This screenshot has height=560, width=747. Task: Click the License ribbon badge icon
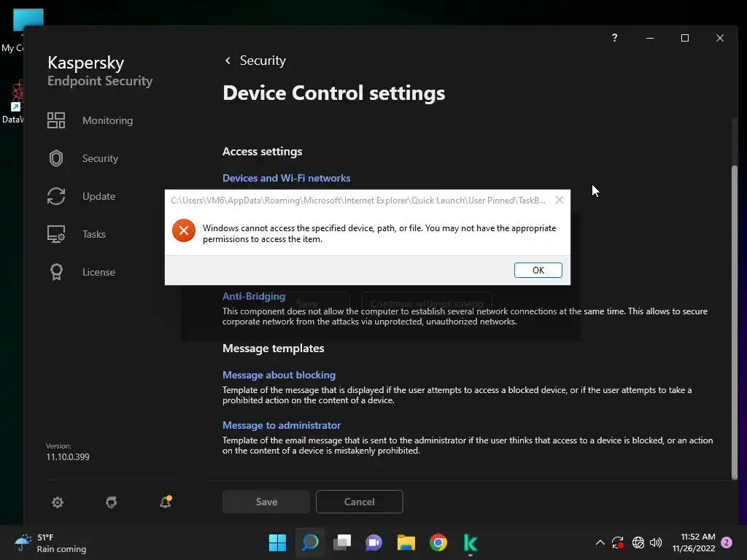click(x=56, y=272)
